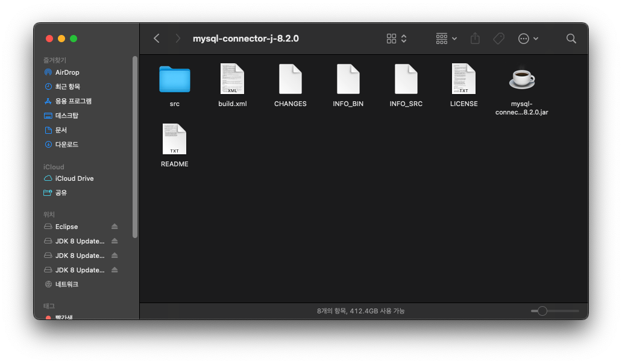Image resolution: width=622 pixels, height=364 pixels.
Task: Click the CHANGES file name label
Action: coord(291,104)
